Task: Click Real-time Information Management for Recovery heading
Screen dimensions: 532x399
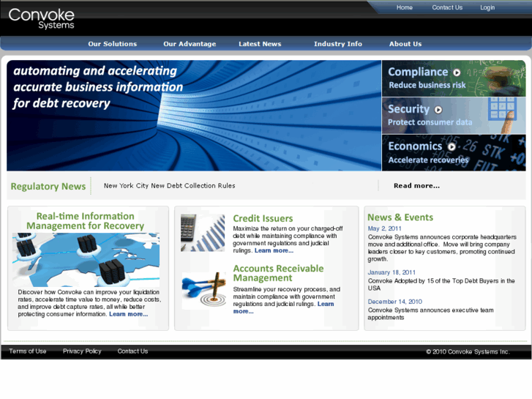Action: [x=85, y=220]
